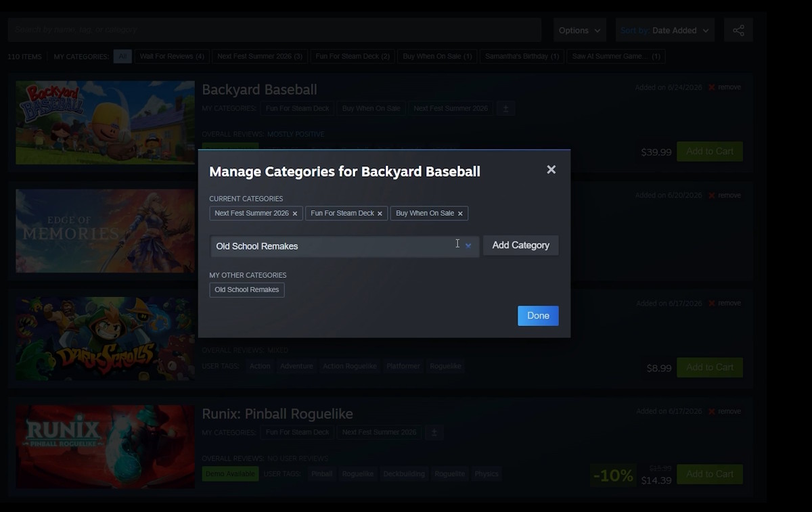Open manage categories icon on Backyard Baseball

(x=505, y=108)
